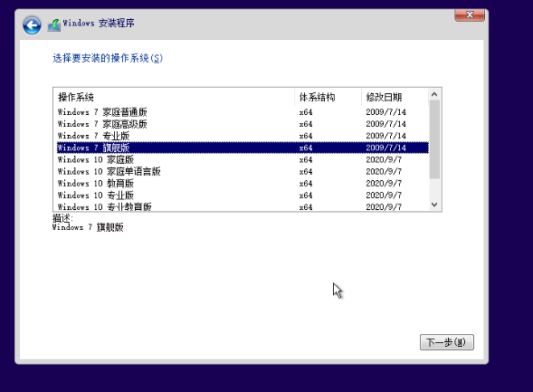This screenshot has height=392, width=533.
Task: Select Windows 7 家庭普通版 row
Action: [x=243, y=112]
